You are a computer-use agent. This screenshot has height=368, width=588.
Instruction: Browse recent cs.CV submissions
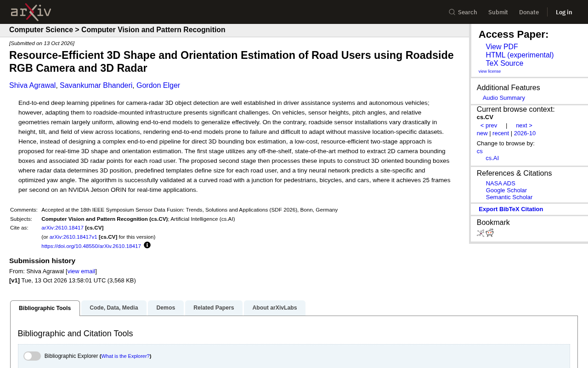point(501,133)
